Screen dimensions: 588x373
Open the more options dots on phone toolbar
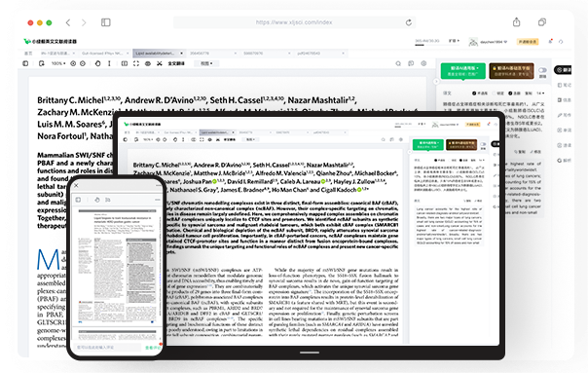(x=158, y=200)
